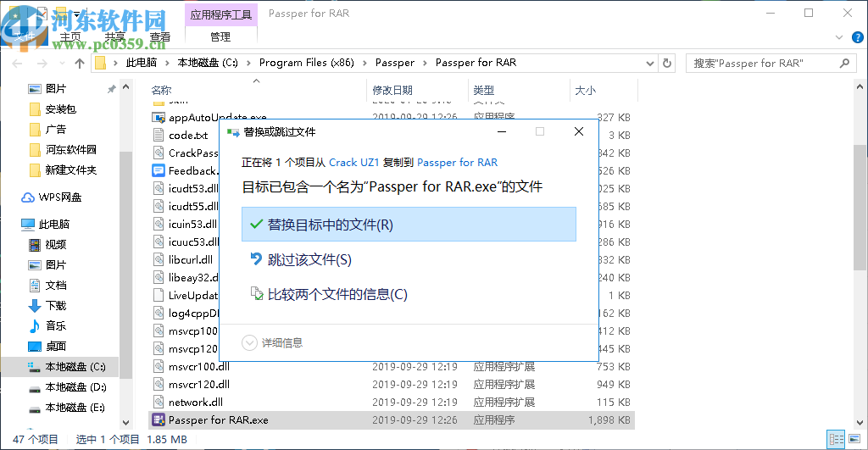This screenshot has height=450, width=868.
Task: Click file list scroll down arrow
Action: pos(860,423)
